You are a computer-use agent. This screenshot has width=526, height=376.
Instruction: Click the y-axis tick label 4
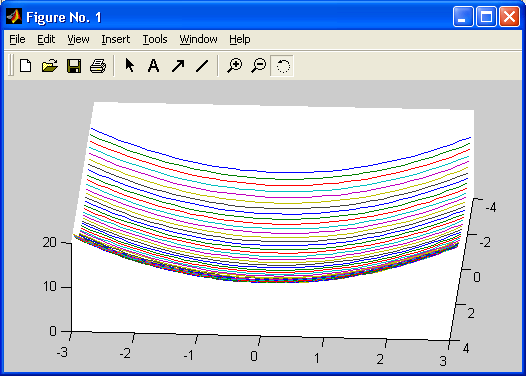pos(466,348)
